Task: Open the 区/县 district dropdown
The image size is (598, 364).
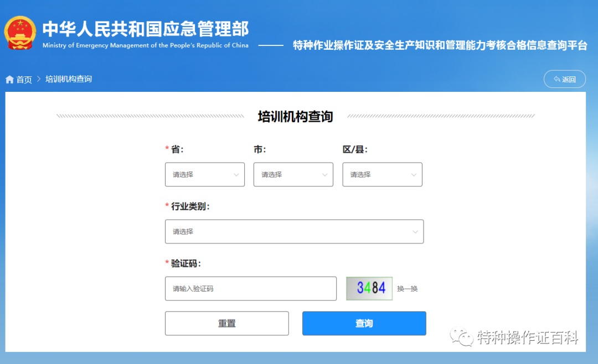Action: click(x=382, y=175)
